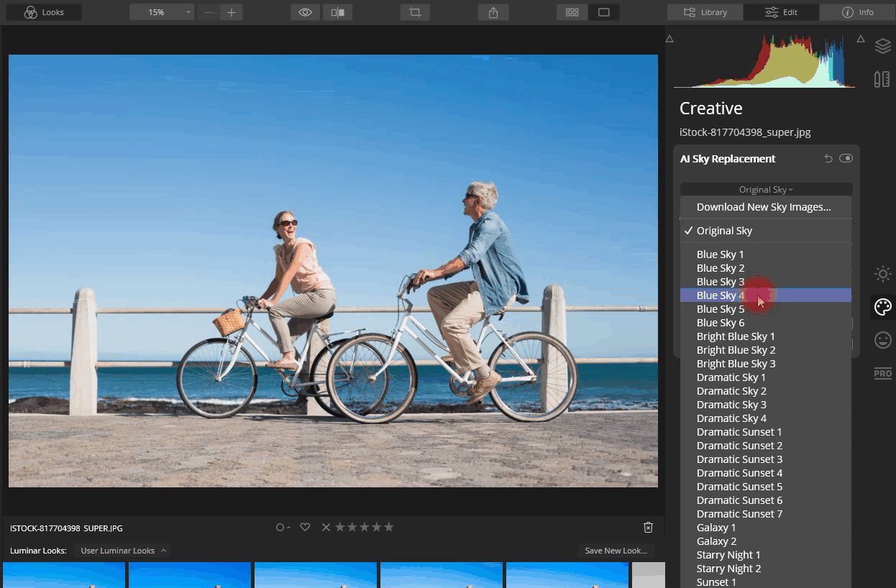Open the color label circle dropdown
The width and height of the screenshot is (896, 588).
click(x=282, y=528)
